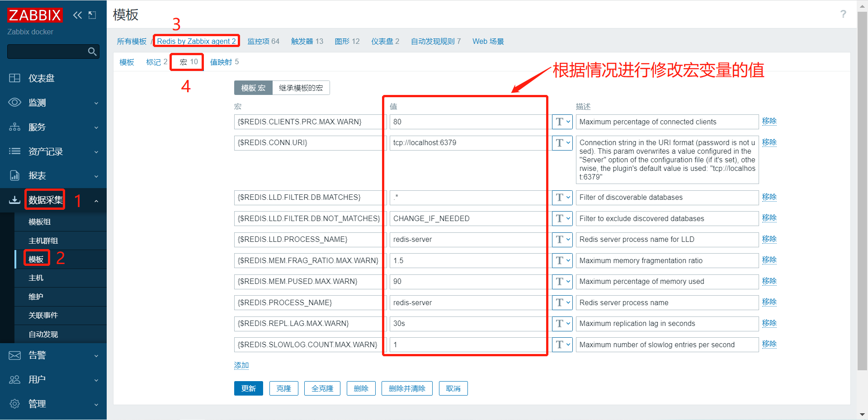
Task: Open 所有模板 breadcrumb link
Action: click(x=132, y=41)
